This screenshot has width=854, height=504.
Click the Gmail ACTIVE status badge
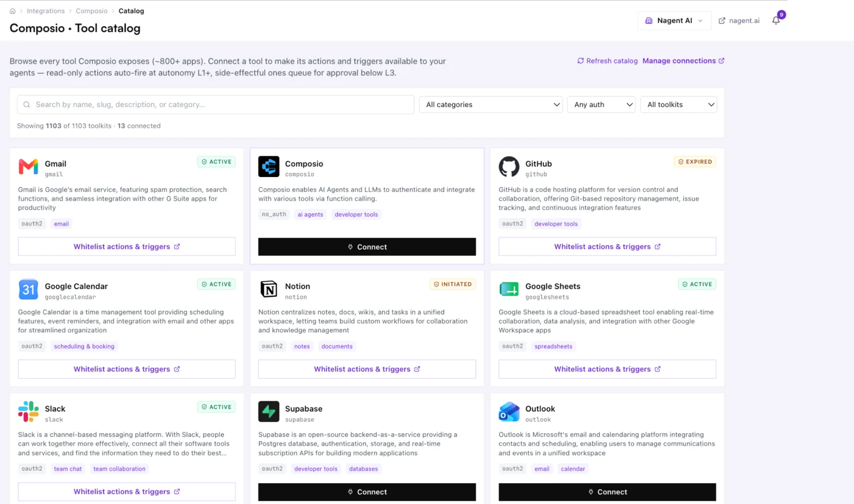216,162
